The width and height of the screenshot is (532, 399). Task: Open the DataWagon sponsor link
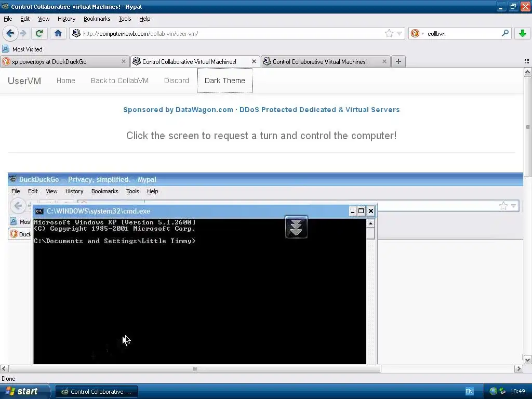(x=261, y=110)
